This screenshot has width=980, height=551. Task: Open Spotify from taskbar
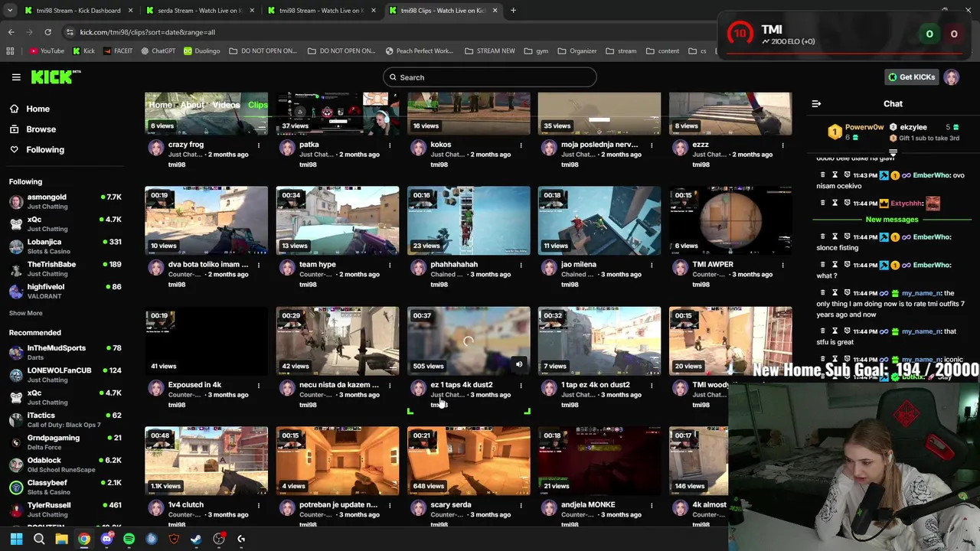click(x=129, y=539)
